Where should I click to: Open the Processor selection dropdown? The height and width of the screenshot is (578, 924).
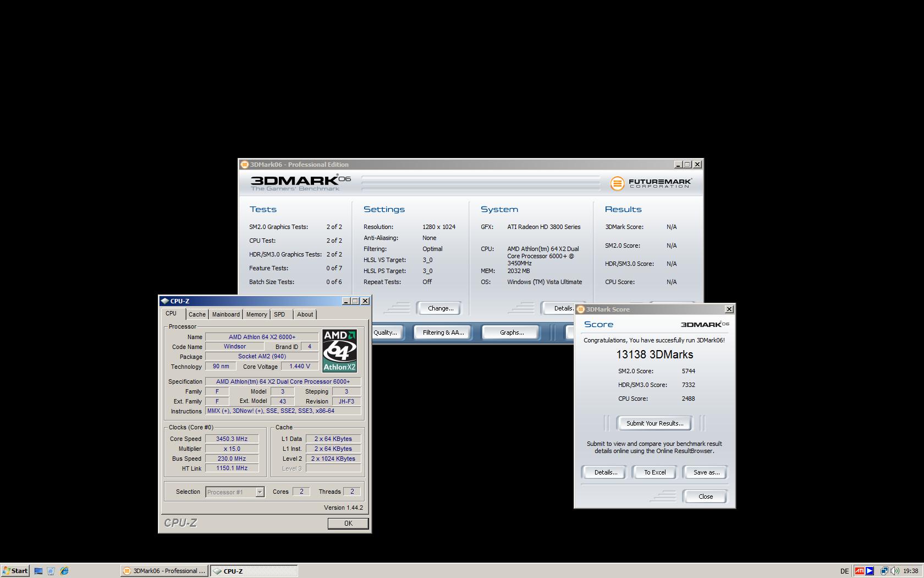[235, 492]
